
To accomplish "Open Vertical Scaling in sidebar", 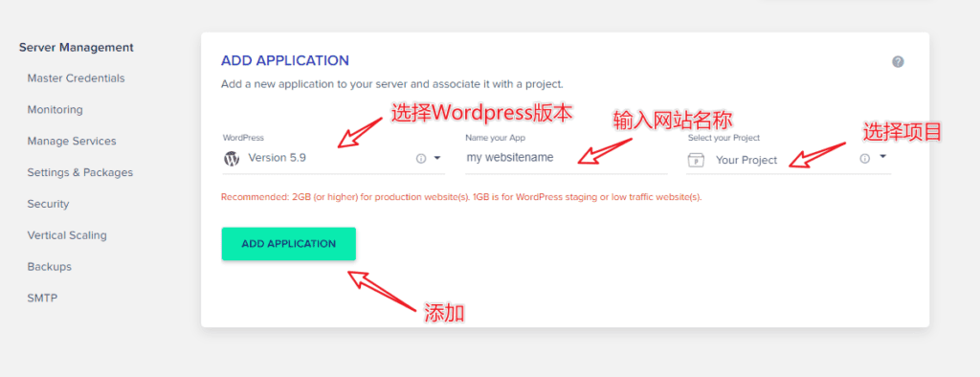I will [x=67, y=235].
